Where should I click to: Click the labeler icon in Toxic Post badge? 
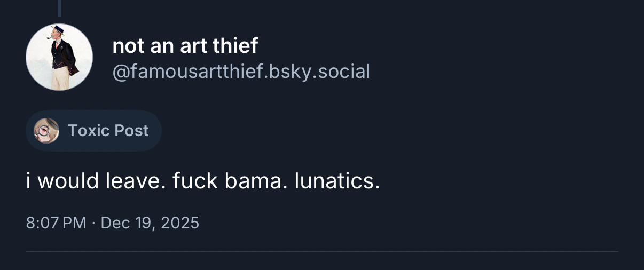pos(46,131)
